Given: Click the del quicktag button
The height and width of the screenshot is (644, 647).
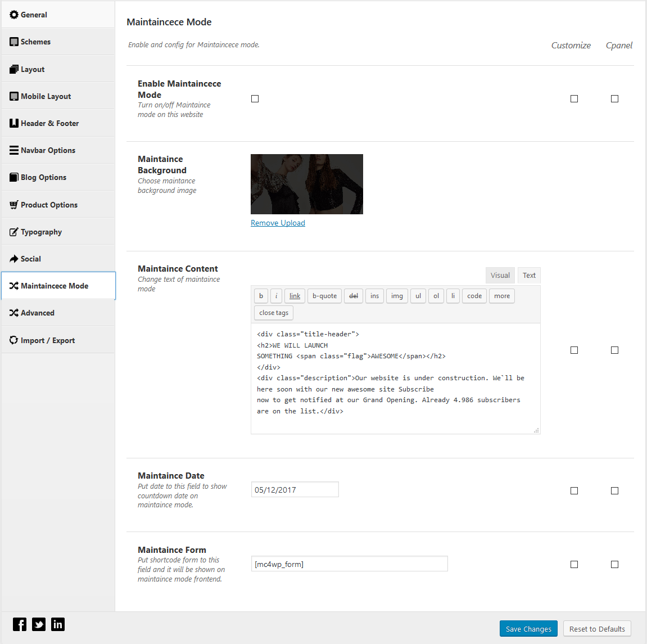Looking at the screenshot, I should 353,296.
